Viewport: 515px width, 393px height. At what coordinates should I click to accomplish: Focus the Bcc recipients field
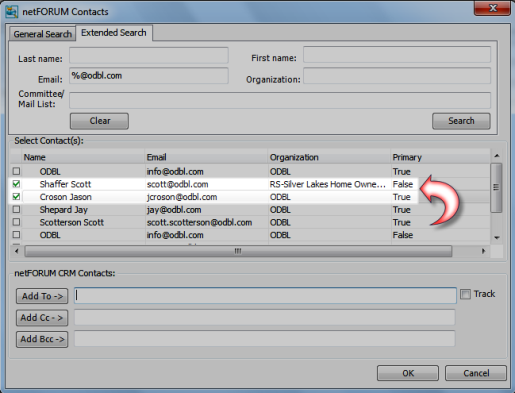tap(265, 339)
